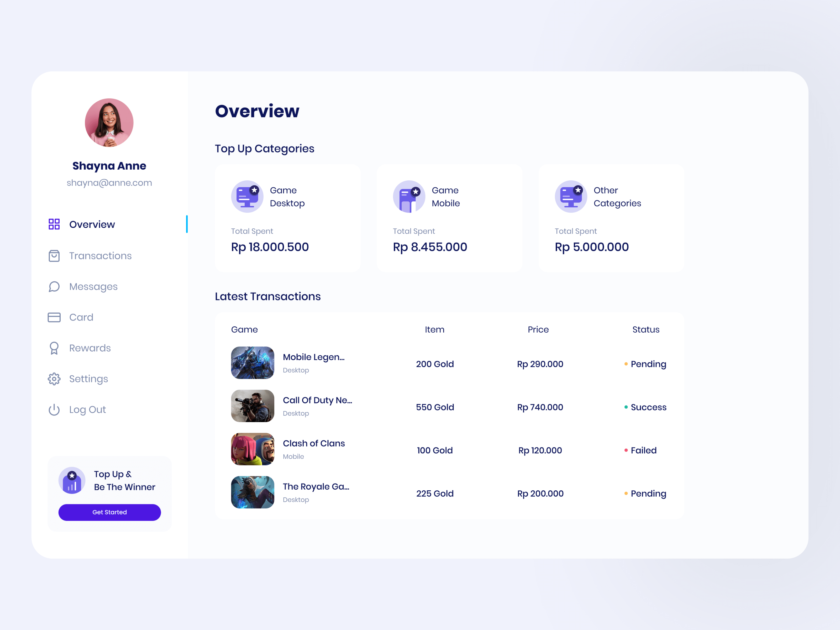Screen dimensions: 840x630
Task: Click the Card credit card icon
Action: click(x=54, y=317)
